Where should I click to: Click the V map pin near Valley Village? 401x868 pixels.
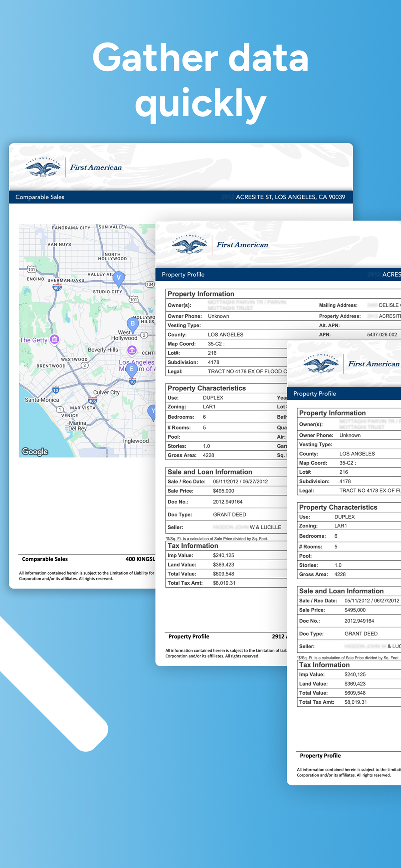[x=118, y=279]
